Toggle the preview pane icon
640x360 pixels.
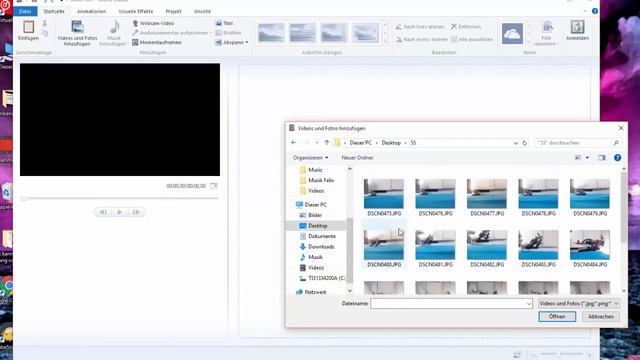point(602,158)
